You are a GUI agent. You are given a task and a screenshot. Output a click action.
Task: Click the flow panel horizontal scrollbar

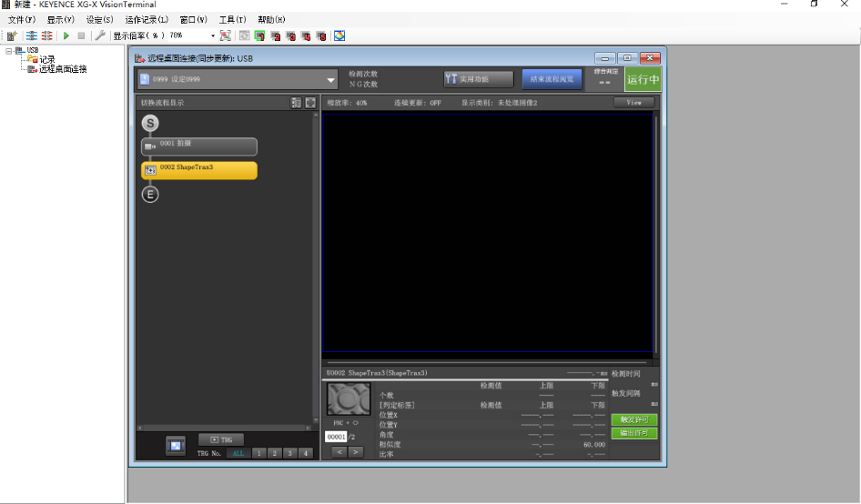[x=225, y=428]
